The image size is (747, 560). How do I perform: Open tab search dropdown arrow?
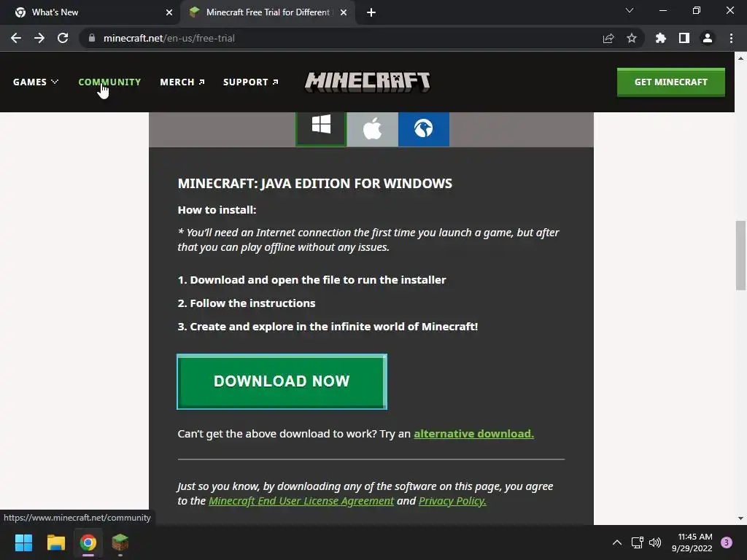[630, 10]
